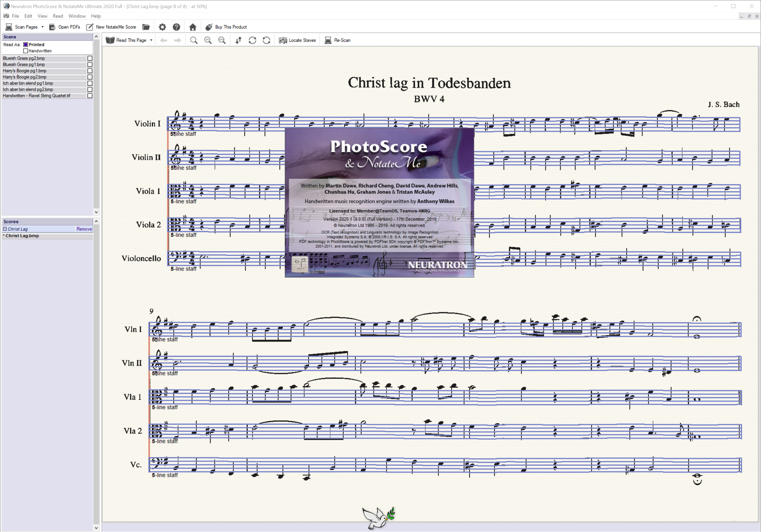Viewport: 761px width, 532px height.
Task: Tick the checkbox for Harry's Boogie pg1.bmp
Action: [90, 71]
